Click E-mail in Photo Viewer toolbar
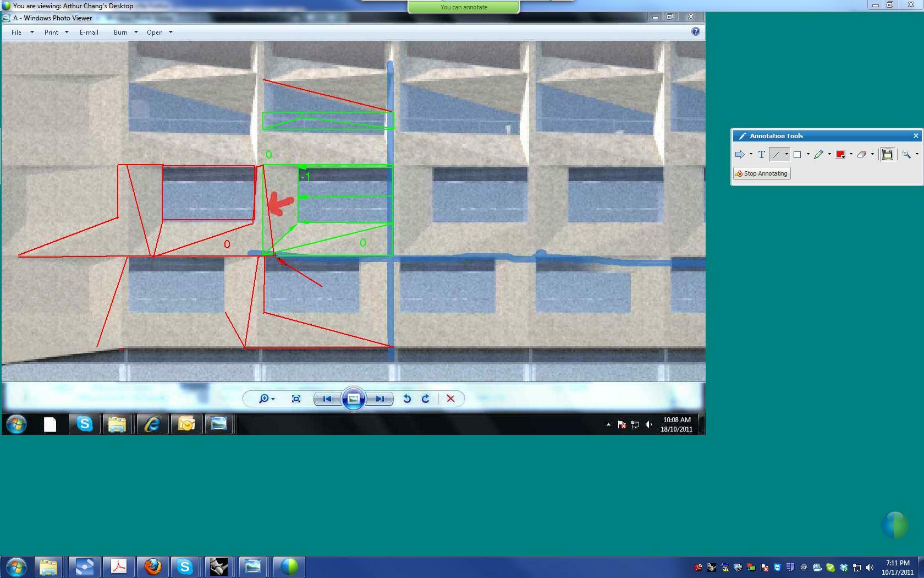This screenshot has width=924, height=578. [x=89, y=32]
